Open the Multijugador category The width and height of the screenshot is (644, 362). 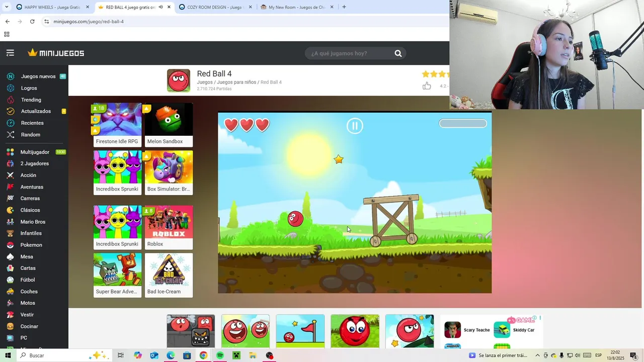click(x=35, y=152)
